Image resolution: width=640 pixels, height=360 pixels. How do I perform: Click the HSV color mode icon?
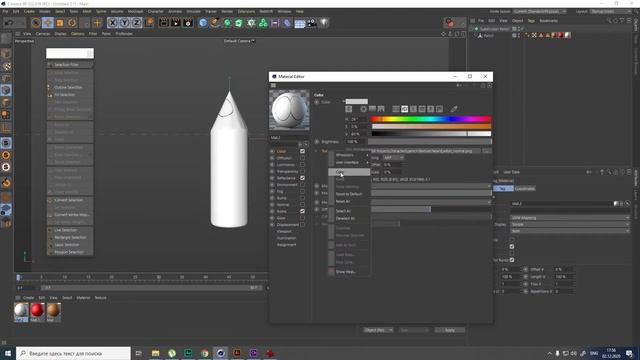[404, 109]
